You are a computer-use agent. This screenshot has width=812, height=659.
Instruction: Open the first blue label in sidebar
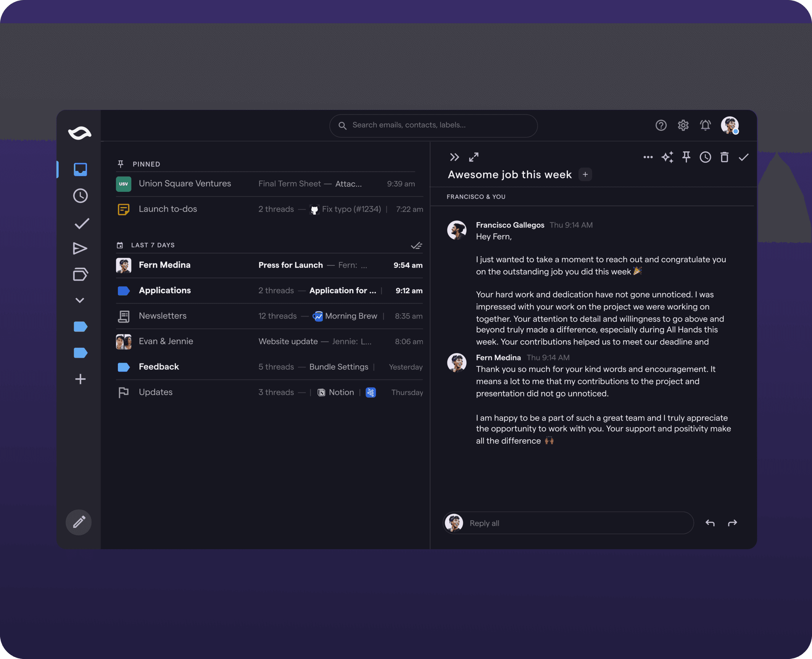[80, 327]
